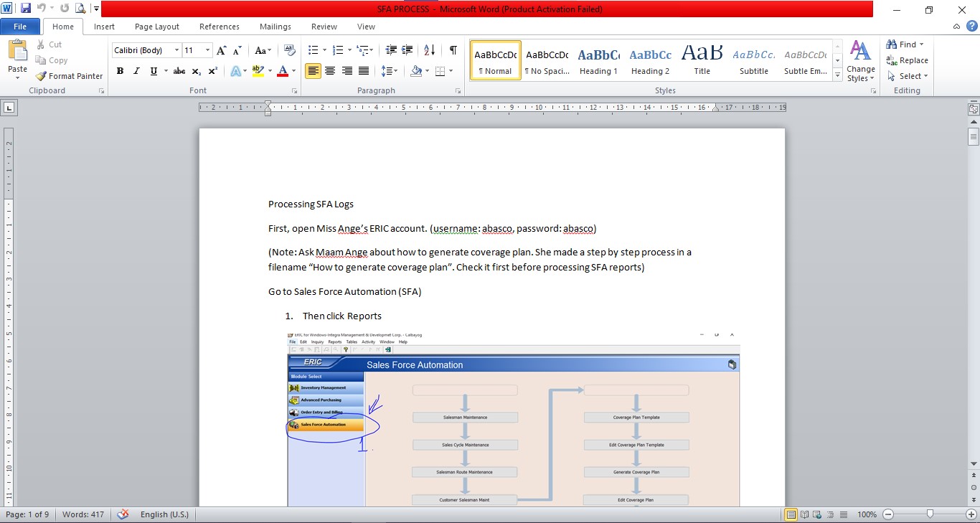Click the Words: 417 status entry
Screen dimensions: 980x523
pos(83,514)
